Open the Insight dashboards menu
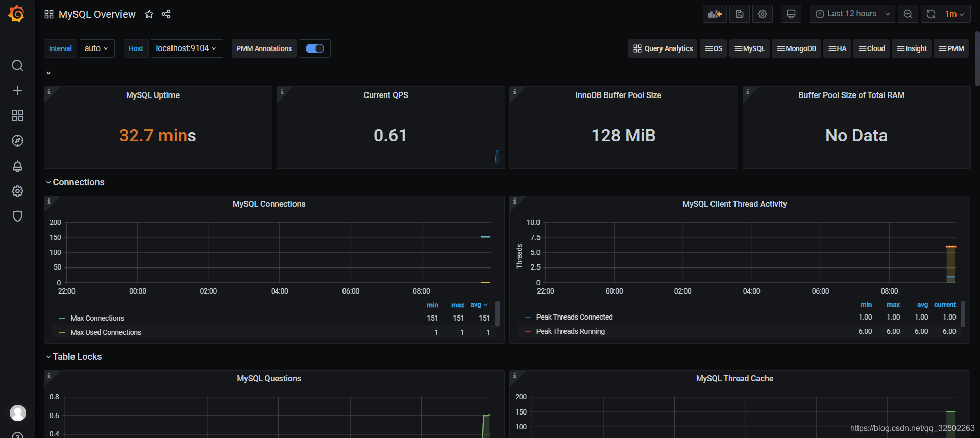980x438 pixels. (x=912, y=48)
